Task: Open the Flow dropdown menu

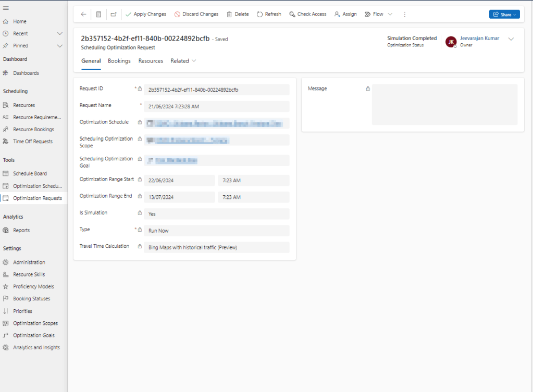Action: coord(390,14)
